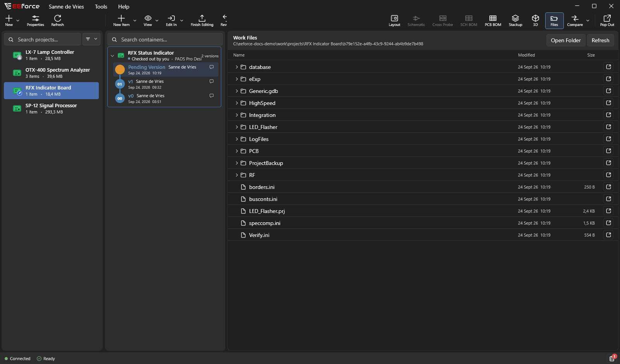Expand the HighSpeed folder
This screenshot has height=364, width=620.
tap(237, 103)
